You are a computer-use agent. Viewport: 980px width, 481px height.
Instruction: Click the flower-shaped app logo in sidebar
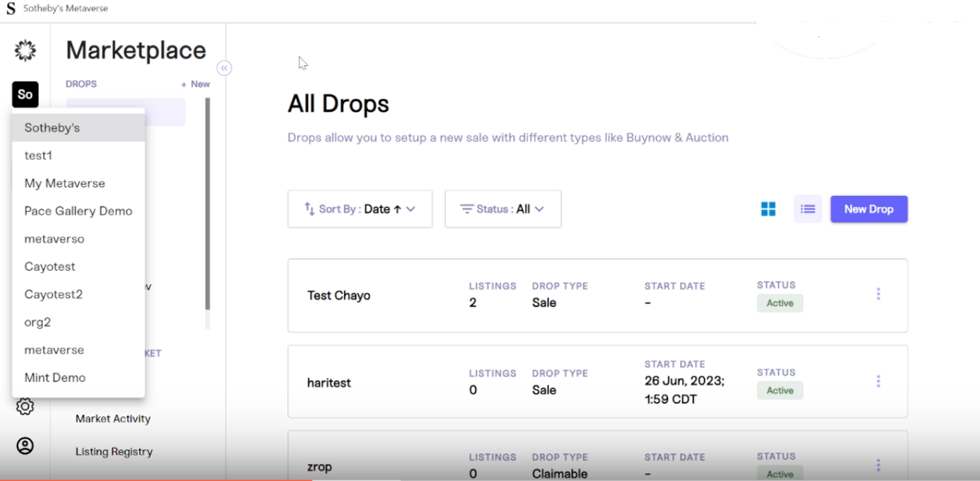25,50
